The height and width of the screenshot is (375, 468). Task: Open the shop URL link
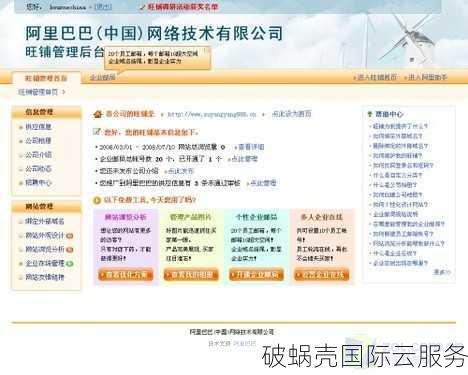212,114
